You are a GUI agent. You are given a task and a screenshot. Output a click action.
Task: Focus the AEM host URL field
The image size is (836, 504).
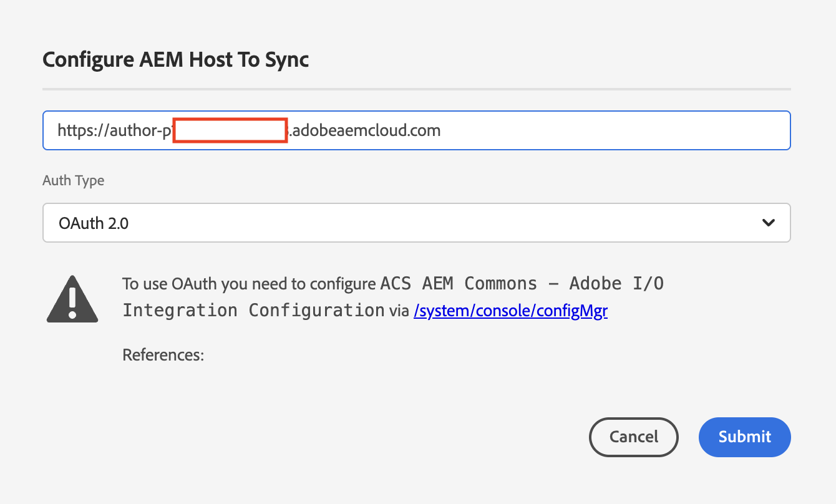point(417,130)
